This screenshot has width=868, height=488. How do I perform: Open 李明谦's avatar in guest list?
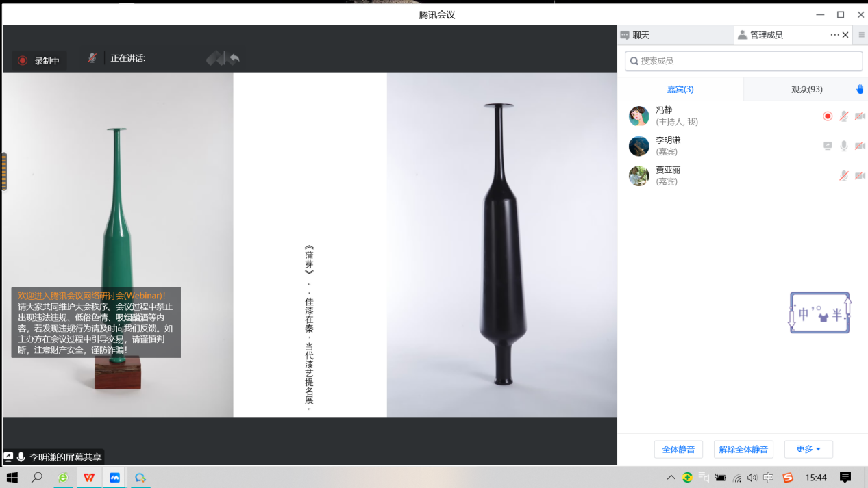pyautogui.click(x=638, y=146)
